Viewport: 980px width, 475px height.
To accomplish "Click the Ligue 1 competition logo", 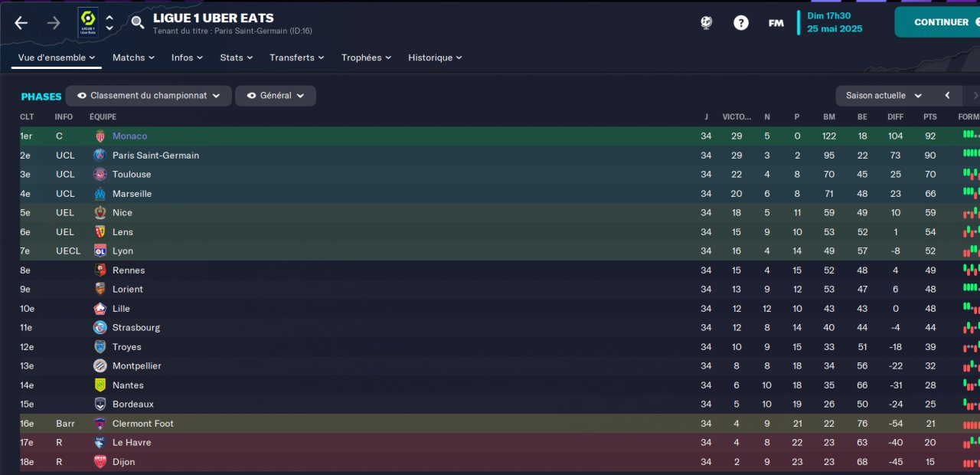I will point(88,23).
